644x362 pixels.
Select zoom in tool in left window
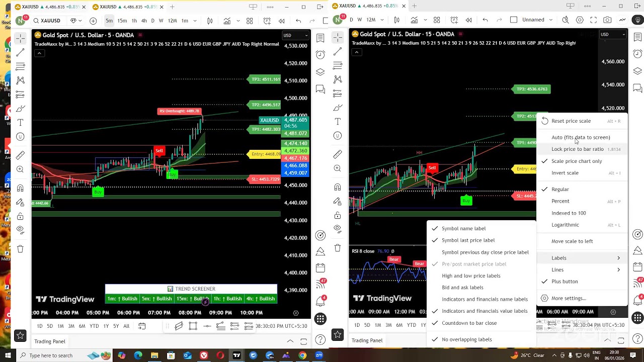[x=20, y=169]
